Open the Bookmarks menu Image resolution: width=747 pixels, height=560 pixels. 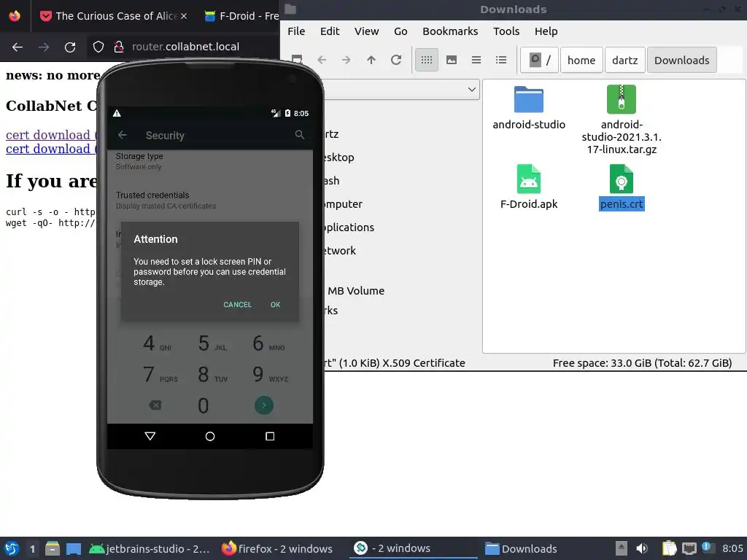450,31
